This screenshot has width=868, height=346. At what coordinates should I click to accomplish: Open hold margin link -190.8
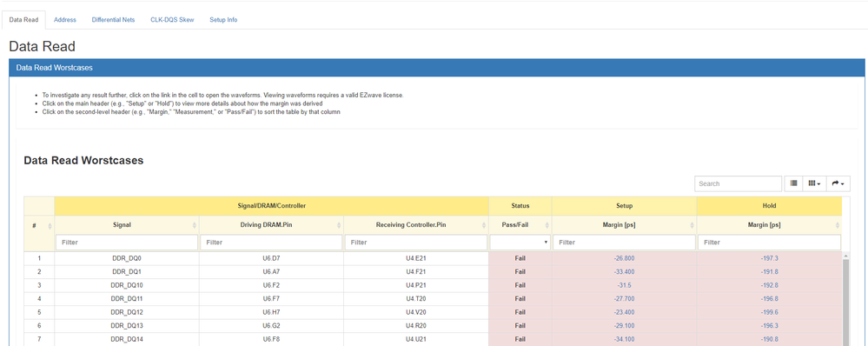pos(769,339)
